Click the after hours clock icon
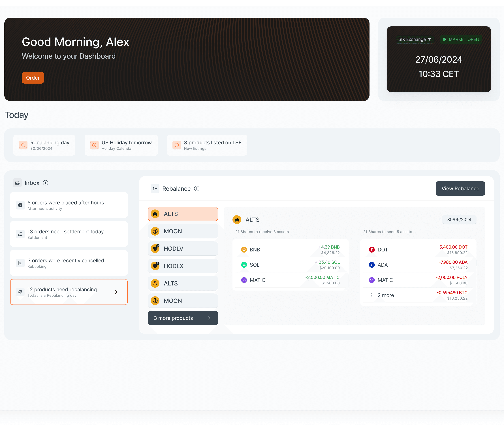 tap(20, 205)
